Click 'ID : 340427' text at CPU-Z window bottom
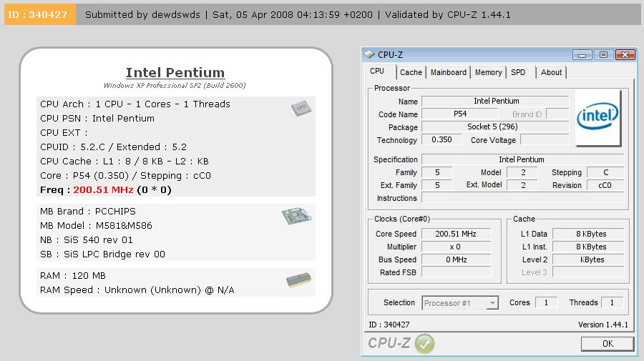Viewport: 644px width, 361px height. click(389, 325)
